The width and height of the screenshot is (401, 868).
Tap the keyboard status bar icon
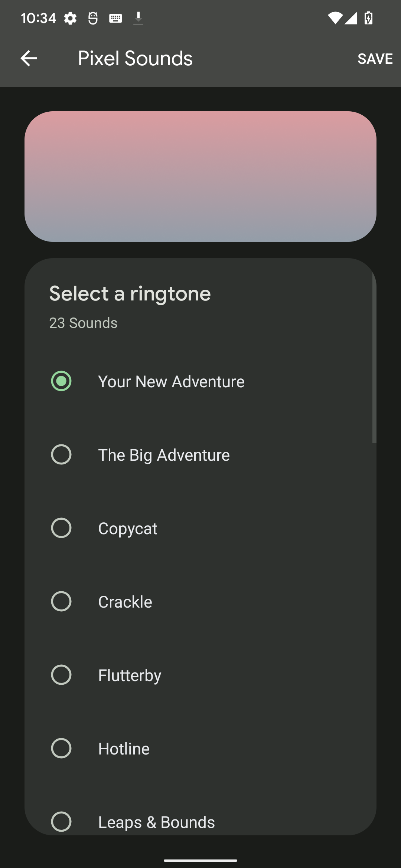point(115,18)
